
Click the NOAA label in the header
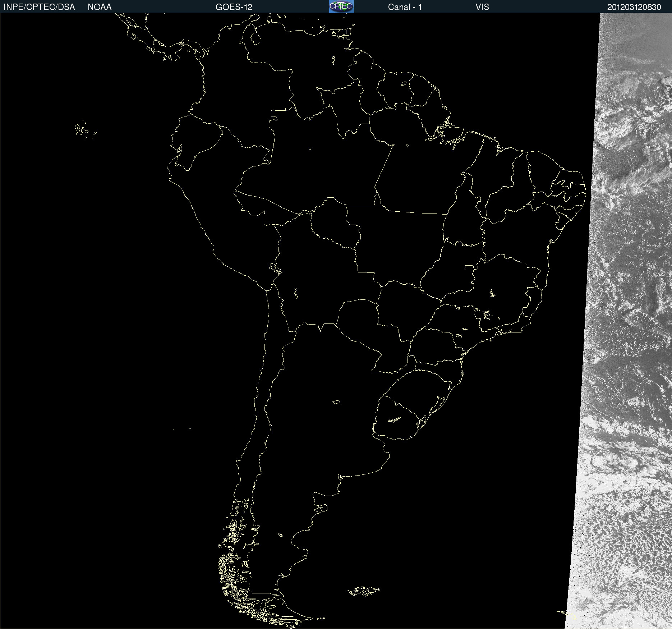tap(100, 7)
